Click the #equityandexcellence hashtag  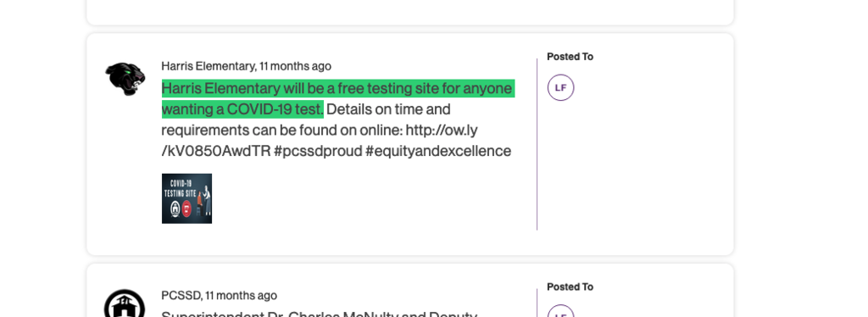[438, 151]
